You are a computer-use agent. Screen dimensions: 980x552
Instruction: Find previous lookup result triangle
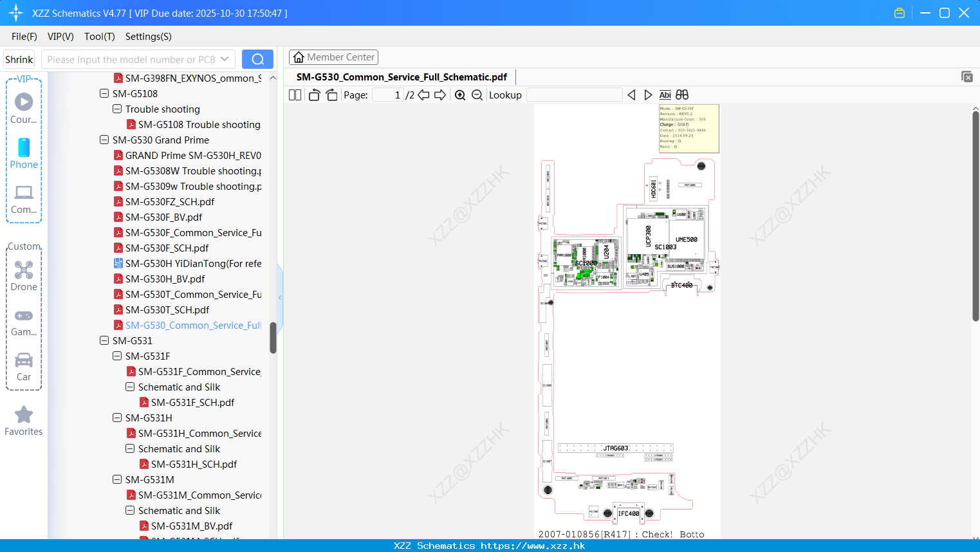[x=631, y=95]
